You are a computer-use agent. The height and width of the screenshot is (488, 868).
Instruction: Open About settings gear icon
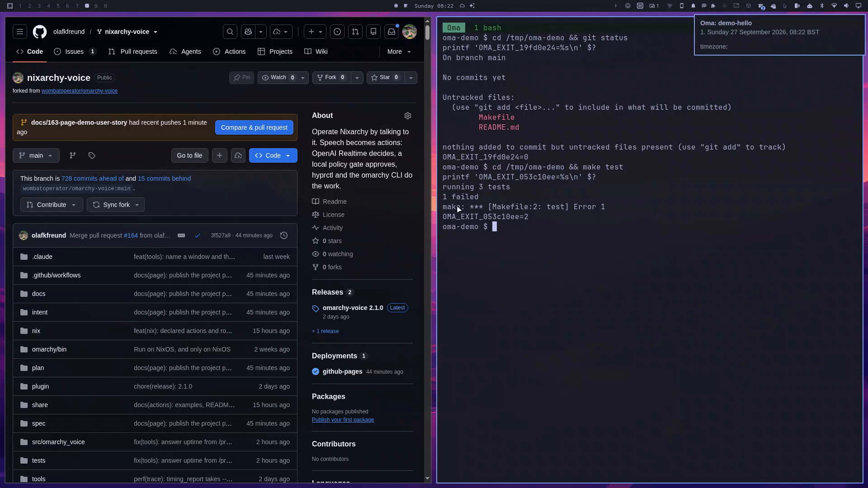coord(408,116)
